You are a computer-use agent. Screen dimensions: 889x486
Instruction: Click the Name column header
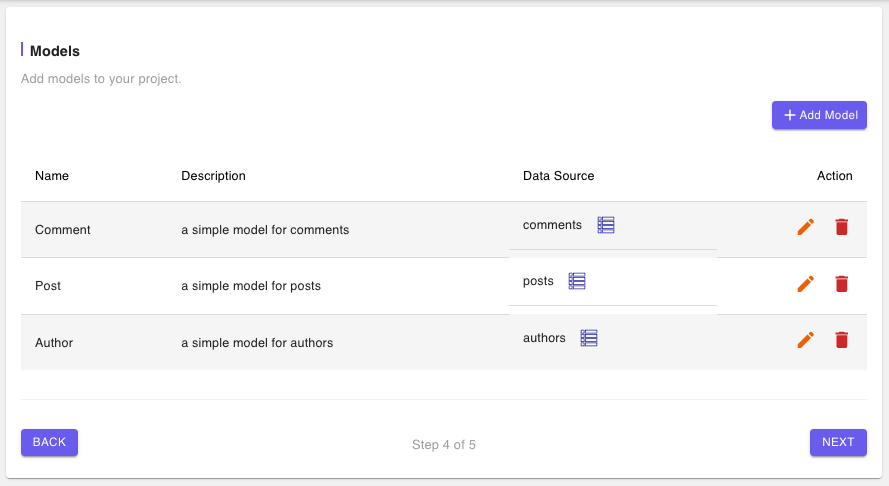pos(52,176)
